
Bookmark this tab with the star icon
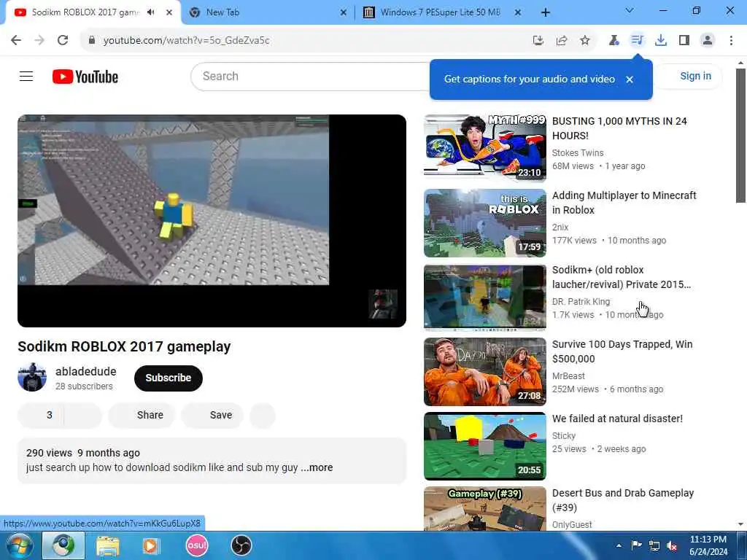pos(585,41)
